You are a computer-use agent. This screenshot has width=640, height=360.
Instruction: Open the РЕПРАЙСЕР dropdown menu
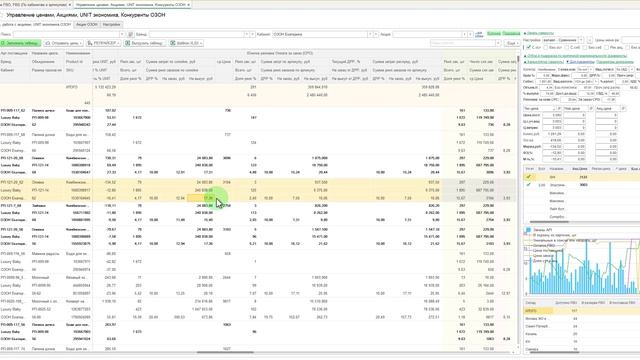104,43
